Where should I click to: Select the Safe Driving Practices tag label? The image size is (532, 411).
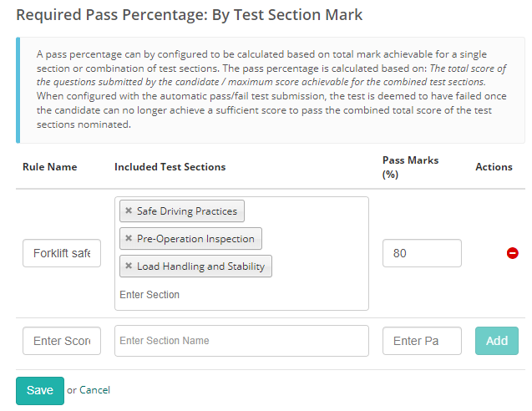click(187, 211)
